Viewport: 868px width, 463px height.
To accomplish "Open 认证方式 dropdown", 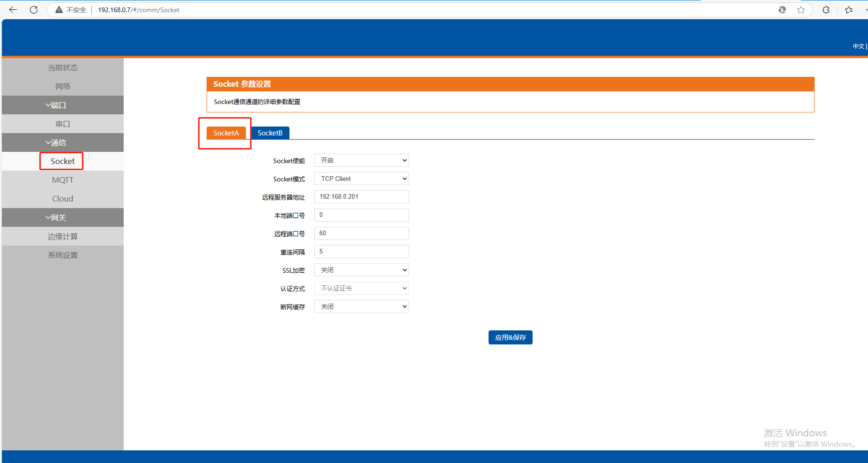I will coord(362,288).
